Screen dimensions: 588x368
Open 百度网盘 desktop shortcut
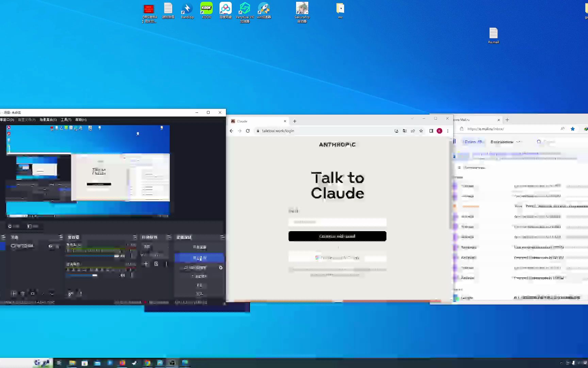click(225, 11)
